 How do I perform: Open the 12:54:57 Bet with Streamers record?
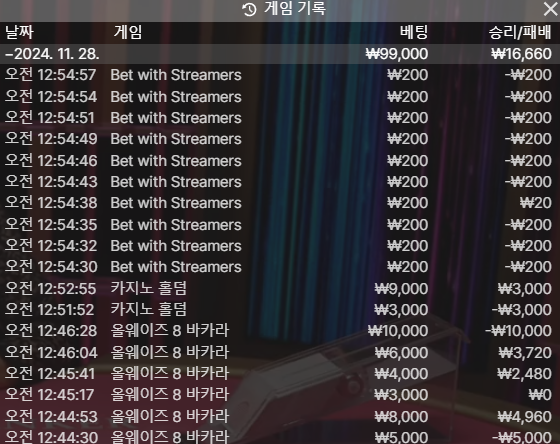pos(280,75)
